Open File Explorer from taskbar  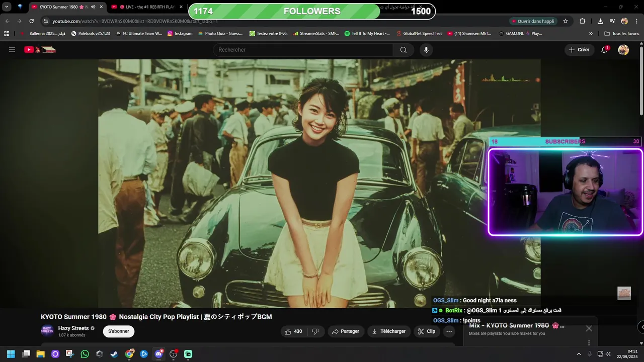click(x=40, y=354)
